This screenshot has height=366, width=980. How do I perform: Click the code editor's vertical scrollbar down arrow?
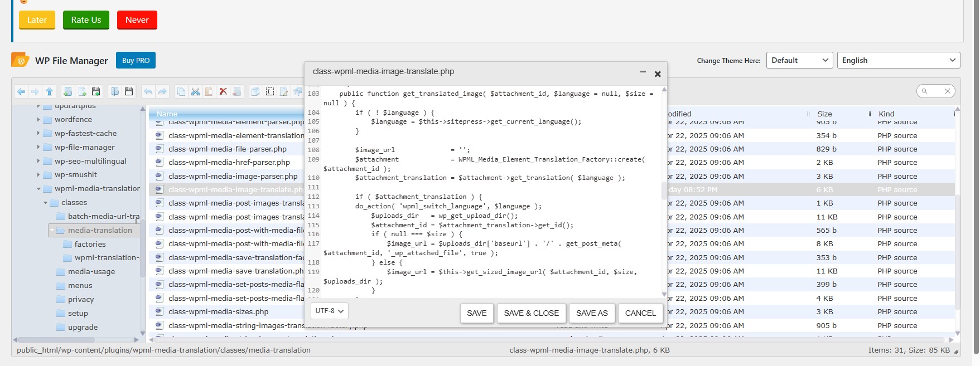tap(664, 294)
